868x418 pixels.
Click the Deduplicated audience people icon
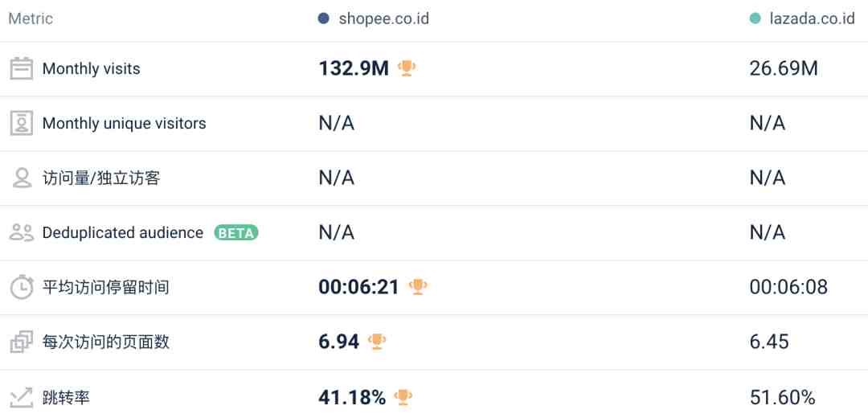click(x=23, y=232)
